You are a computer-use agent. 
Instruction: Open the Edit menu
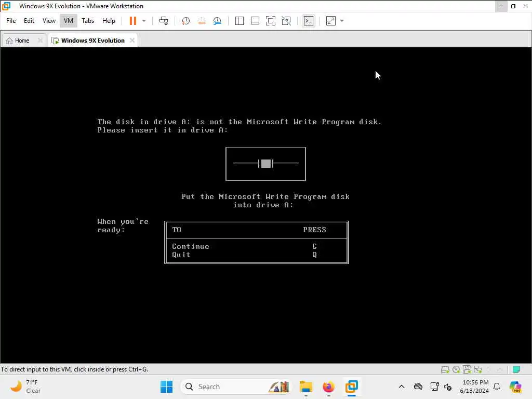29,21
